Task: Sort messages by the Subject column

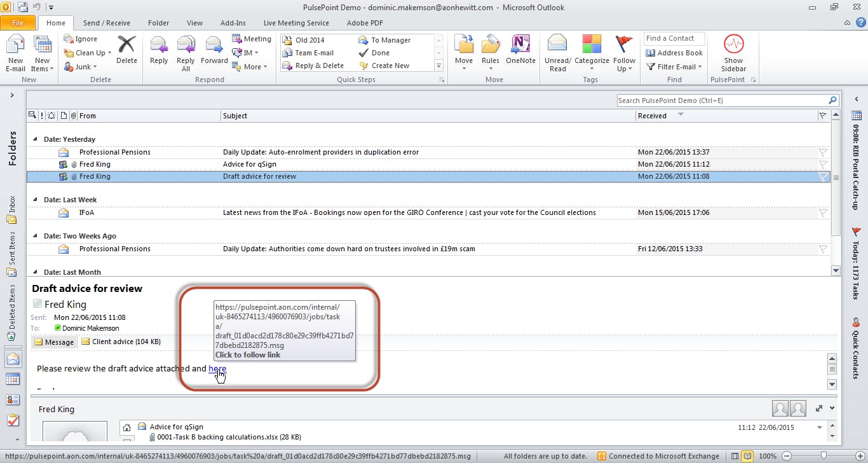Action: (428, 116)
